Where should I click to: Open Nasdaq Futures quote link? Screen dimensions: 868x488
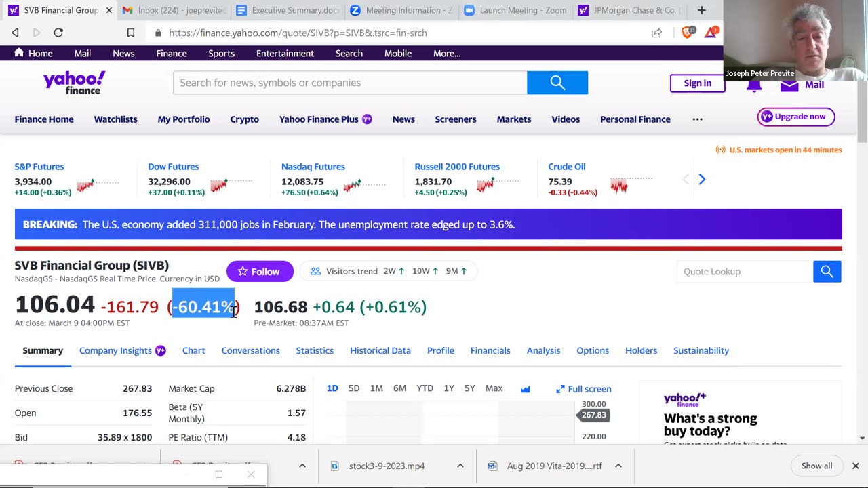(x=313, y=167)
